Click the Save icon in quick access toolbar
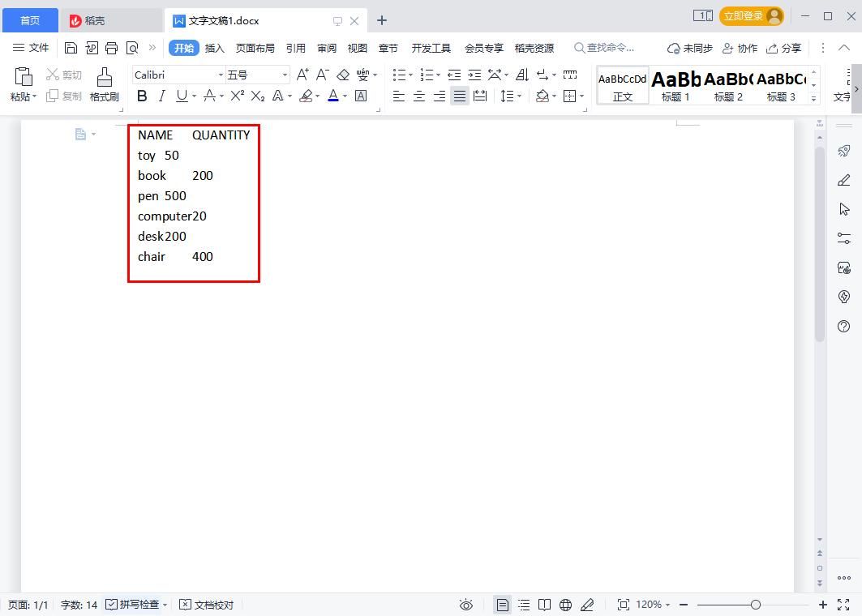862x616 pixels. tap(71, 48)
